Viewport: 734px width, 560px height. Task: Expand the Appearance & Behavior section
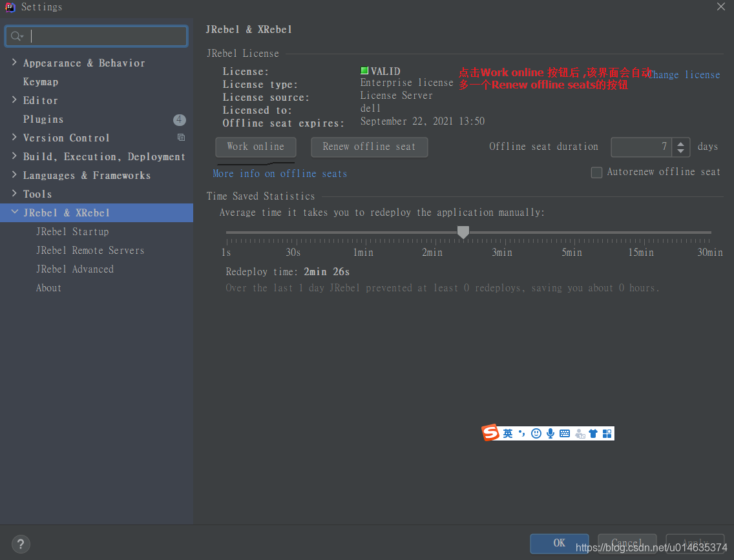[x=14, y=63]
